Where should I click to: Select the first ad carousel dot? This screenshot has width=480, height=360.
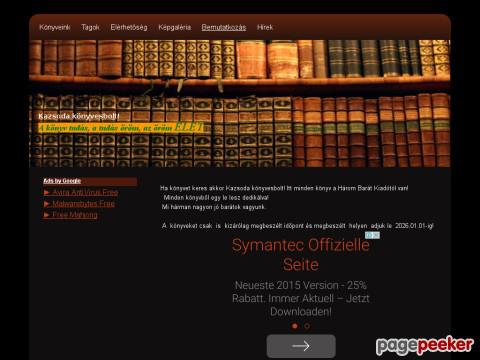pos(295,326)
